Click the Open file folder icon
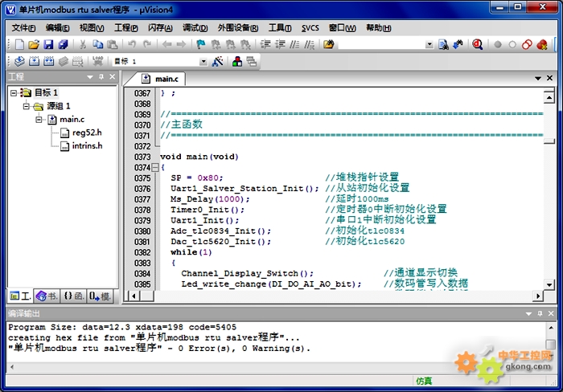This screenshot has width=563, height=392. pyautogui.click(x=34, y=45)
